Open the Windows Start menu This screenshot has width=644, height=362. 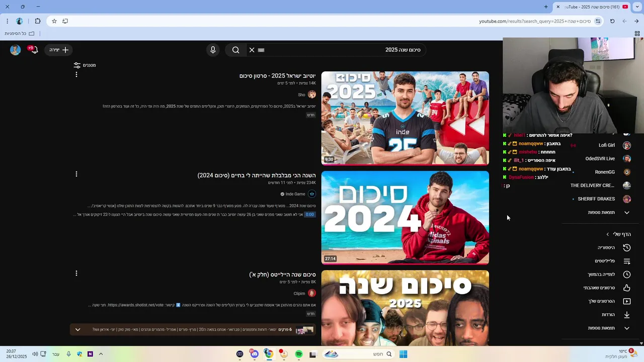coord(403,354)
